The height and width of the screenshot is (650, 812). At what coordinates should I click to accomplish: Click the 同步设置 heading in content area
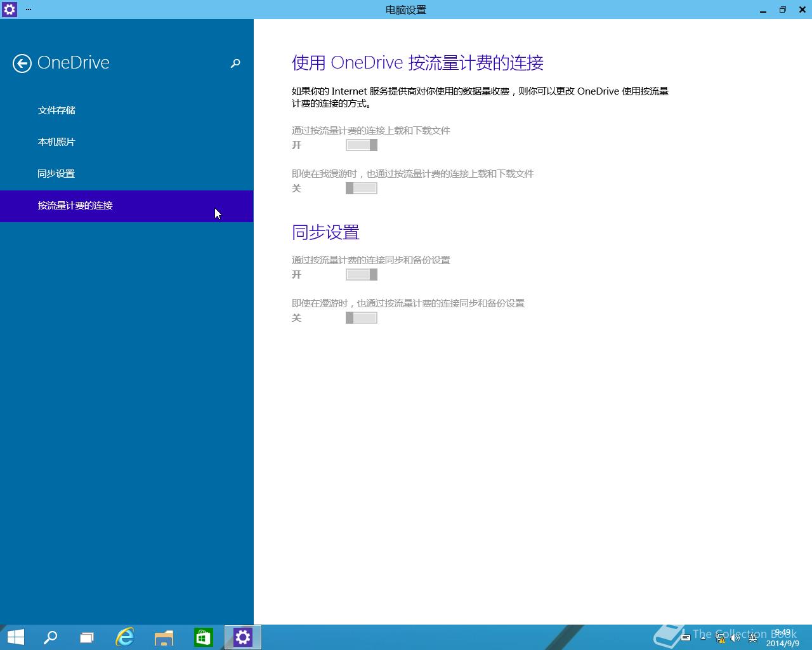(325, 232)
